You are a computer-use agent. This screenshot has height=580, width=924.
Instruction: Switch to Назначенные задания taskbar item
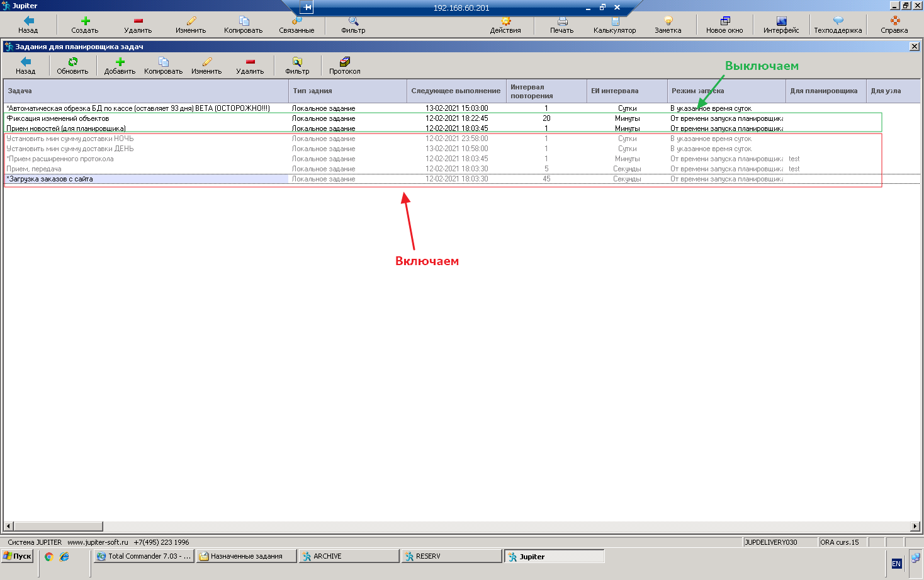[247, 556]
